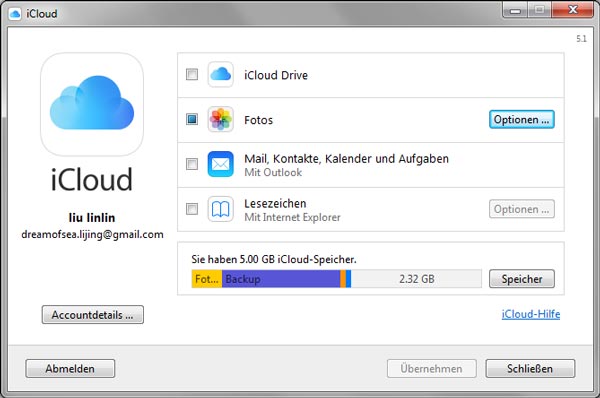The image size is (600, 398).
Task: Click the large iCloud logo
Action: [92, 104]
